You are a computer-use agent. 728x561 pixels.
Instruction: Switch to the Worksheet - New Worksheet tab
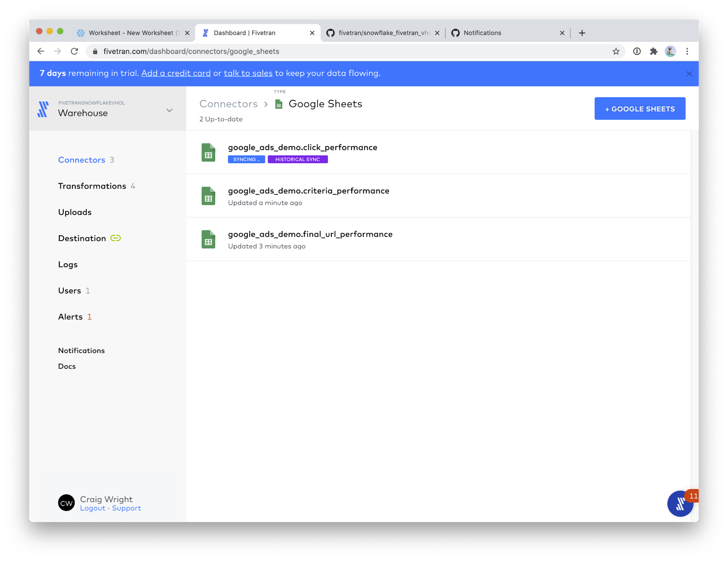click(x=131, y=33)
